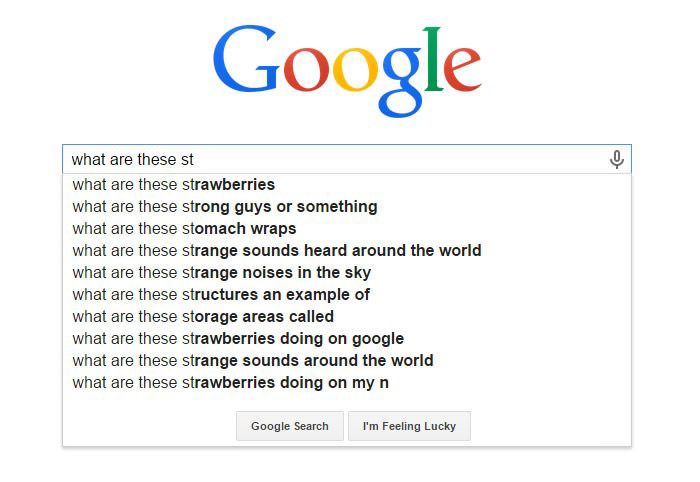
Task: Select the suggestion ending in just 'strawberries'
Action: (346, 184)
